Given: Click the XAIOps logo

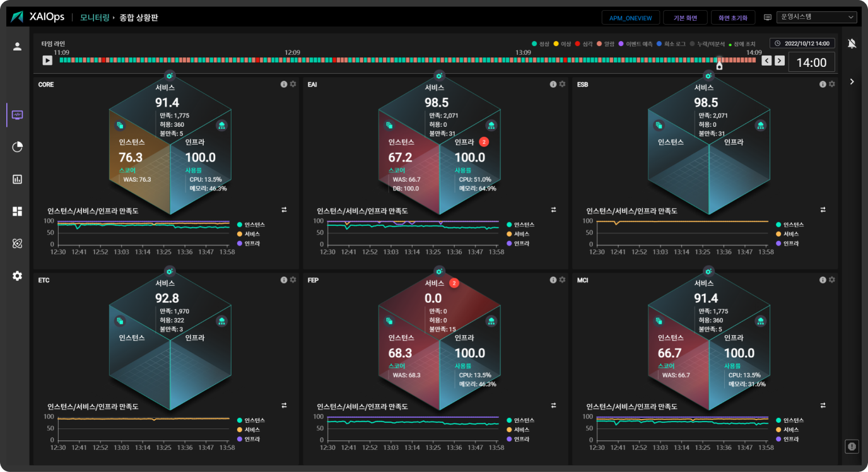Looking at the screenshot, I should point(38,17).
